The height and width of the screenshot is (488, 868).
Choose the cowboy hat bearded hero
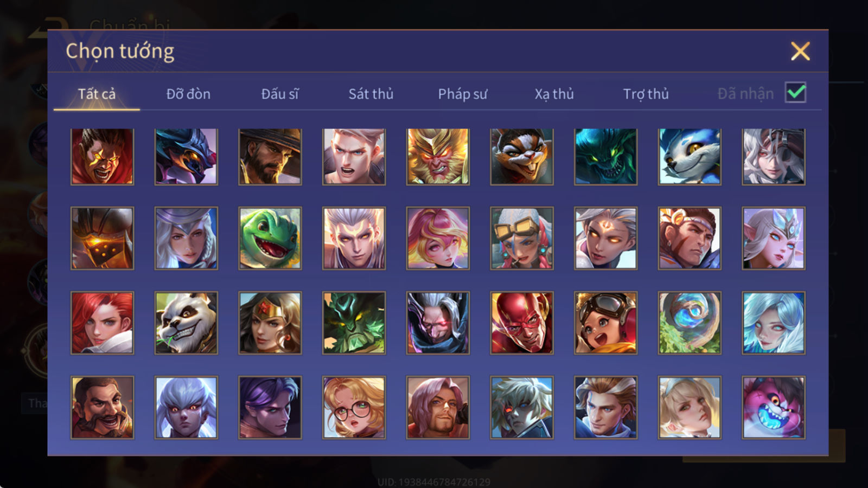270,157
